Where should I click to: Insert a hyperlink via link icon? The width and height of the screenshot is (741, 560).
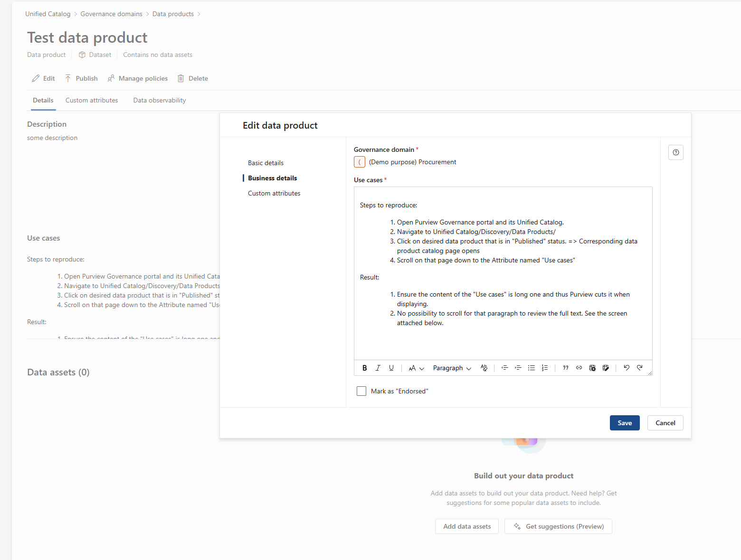[x=579, y=368]
